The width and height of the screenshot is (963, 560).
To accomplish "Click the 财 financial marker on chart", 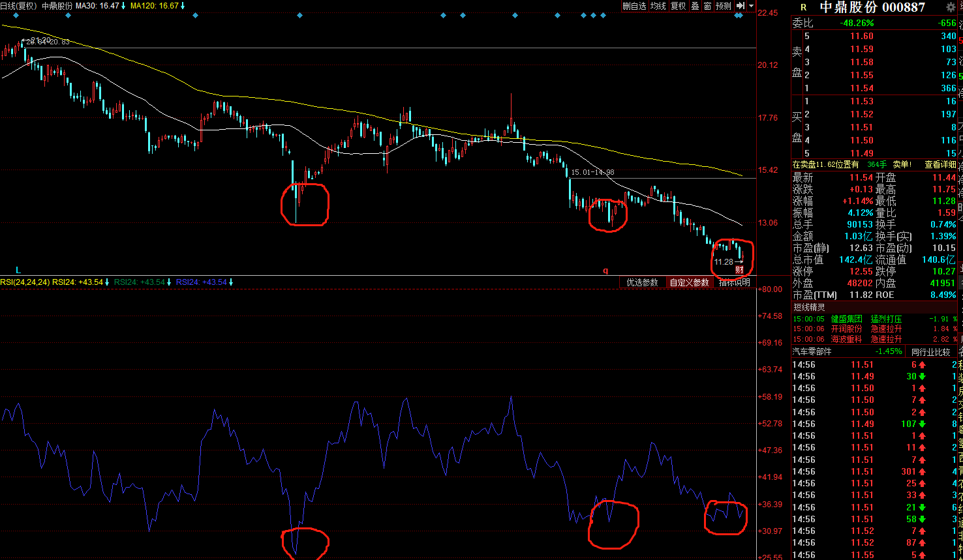I will click(739, 270).
